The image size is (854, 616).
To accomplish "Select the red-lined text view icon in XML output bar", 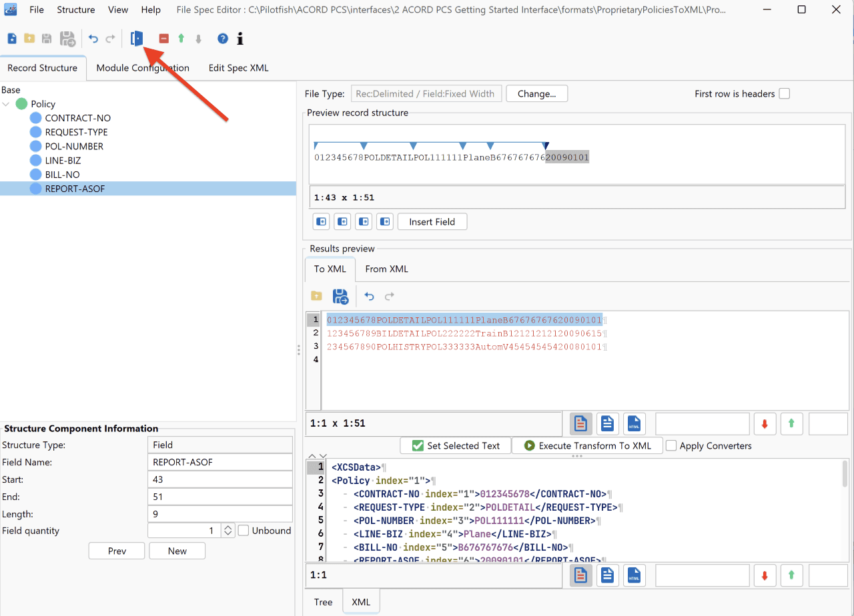I will (x=581, y=575).
